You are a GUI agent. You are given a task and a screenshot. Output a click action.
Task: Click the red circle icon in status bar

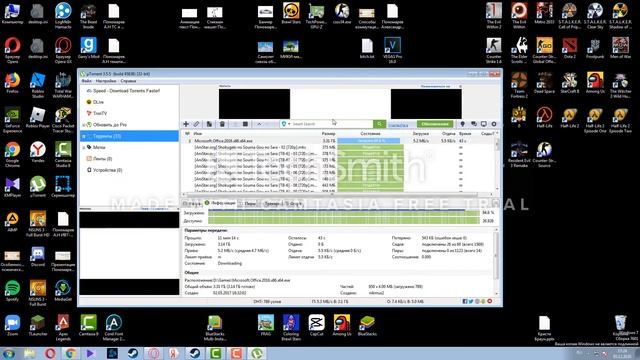[489, 301]
